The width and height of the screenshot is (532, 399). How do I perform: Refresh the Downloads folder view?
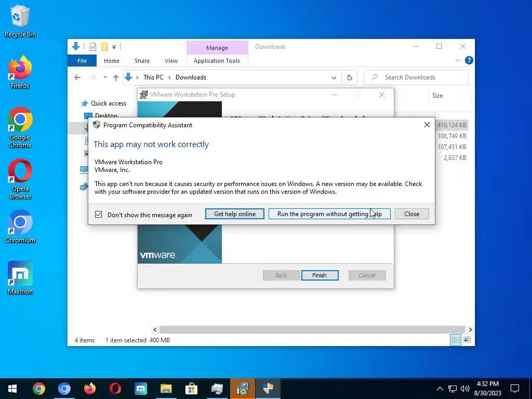point(350,78)
